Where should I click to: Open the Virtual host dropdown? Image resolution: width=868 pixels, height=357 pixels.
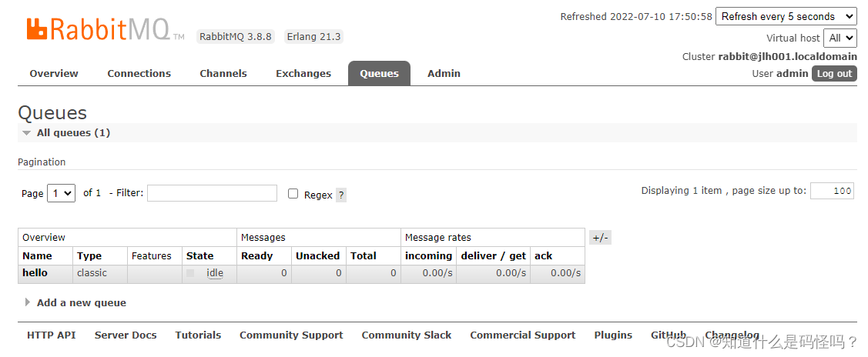tap(840, 38)
